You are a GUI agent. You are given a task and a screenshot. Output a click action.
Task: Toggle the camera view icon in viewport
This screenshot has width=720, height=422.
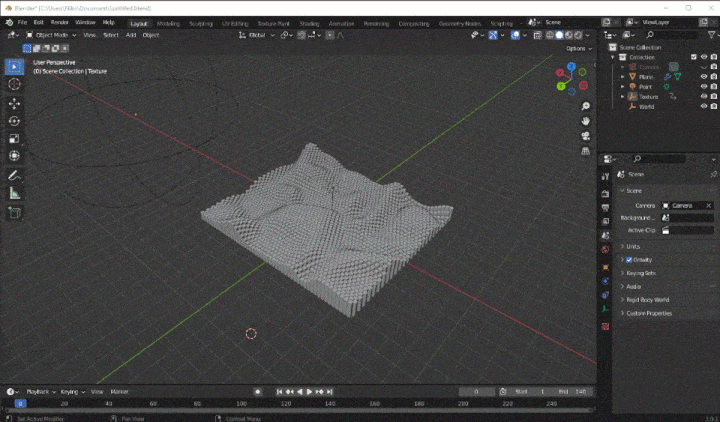pos(585,136)
